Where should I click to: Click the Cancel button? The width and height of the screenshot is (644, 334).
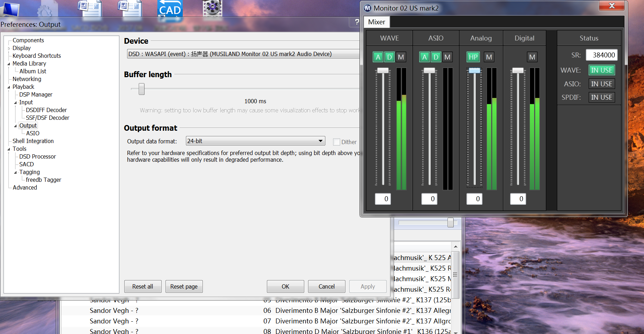tap(326, 286)
